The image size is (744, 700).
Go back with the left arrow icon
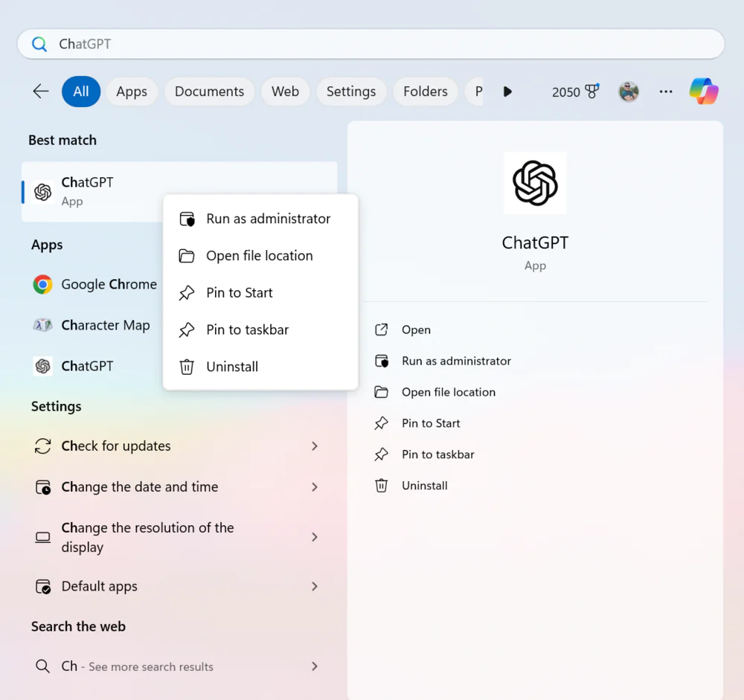(x=41, y=91)
